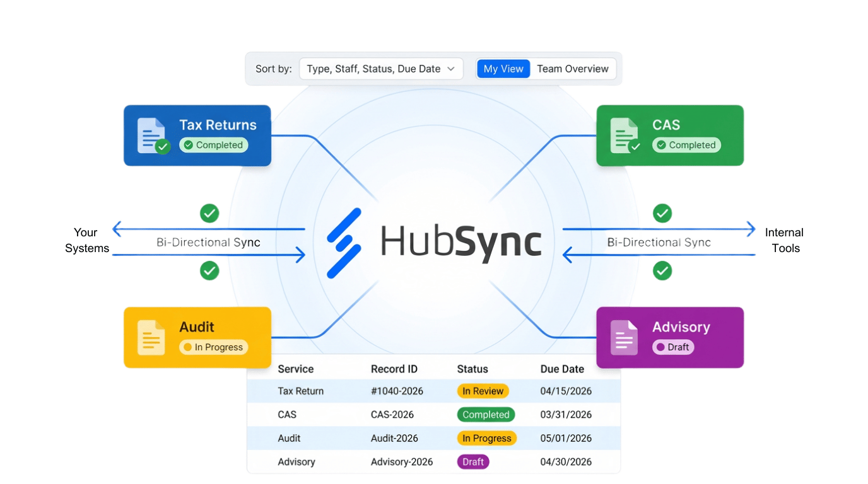Click the yellow Audit document icon
Image resolution: width=868 pixels, height=484 pixels.
click(151, 337)
